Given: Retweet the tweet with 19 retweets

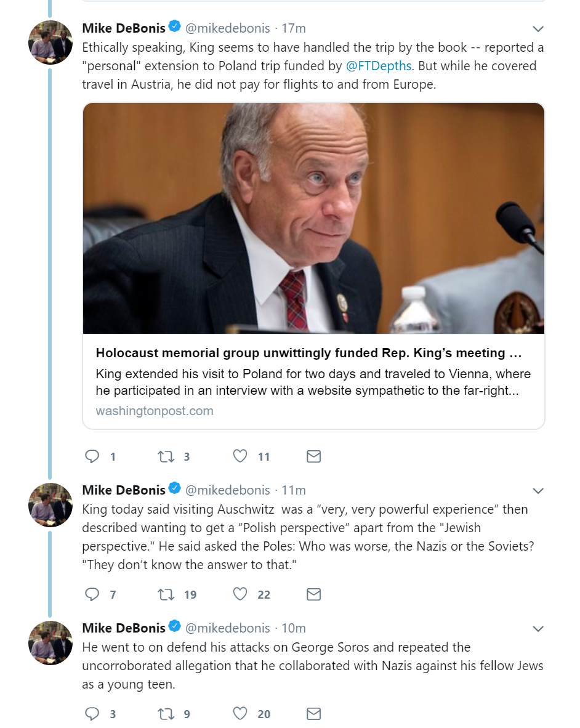Looking at the screenshot, I should click(166, 594).
